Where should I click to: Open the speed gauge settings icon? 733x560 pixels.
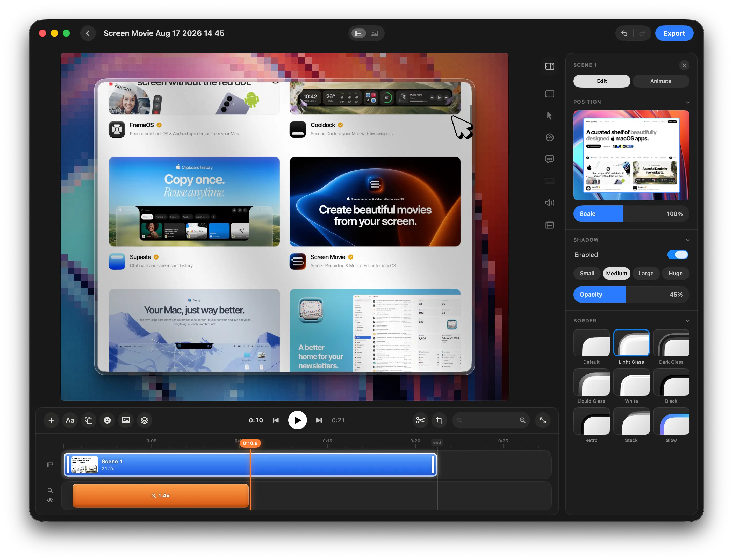pos(549,137)
